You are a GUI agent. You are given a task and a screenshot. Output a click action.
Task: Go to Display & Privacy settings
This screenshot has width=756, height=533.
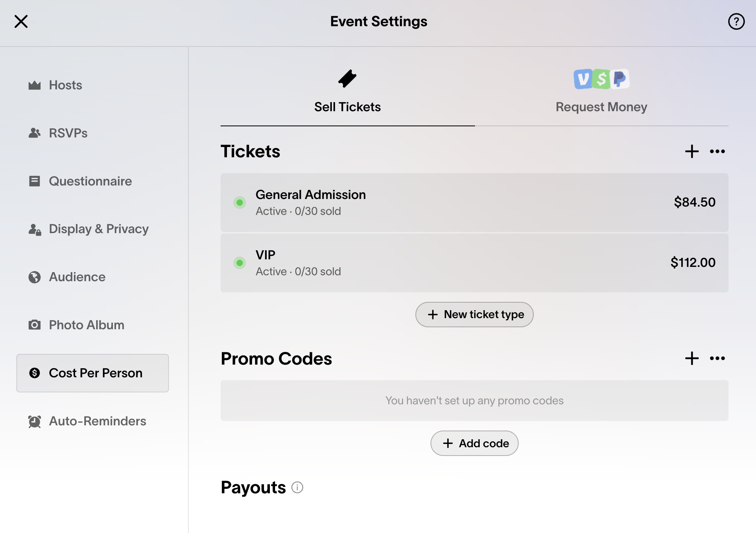point(89,229)
